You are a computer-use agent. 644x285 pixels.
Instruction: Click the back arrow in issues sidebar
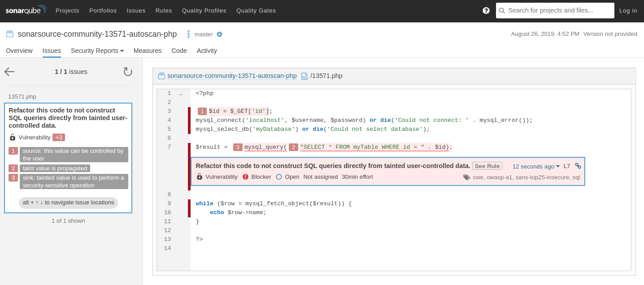pyautogui.click(x=9, y=72)
